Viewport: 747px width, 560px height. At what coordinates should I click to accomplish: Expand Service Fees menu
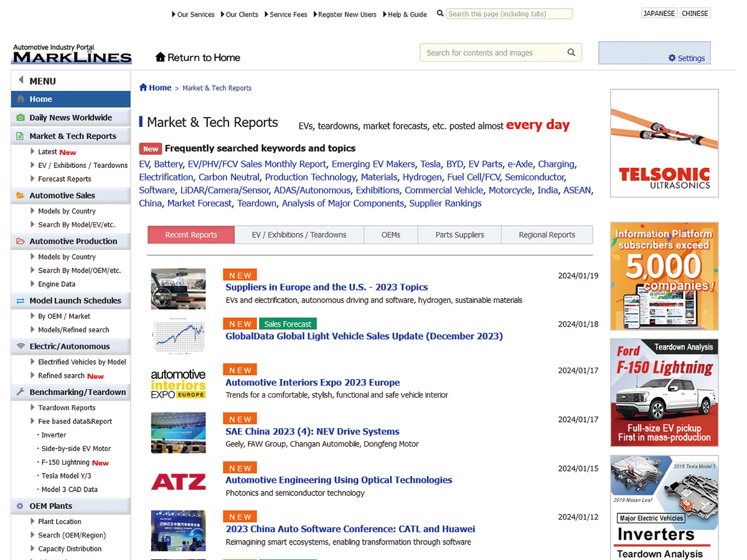pos(286,14)
